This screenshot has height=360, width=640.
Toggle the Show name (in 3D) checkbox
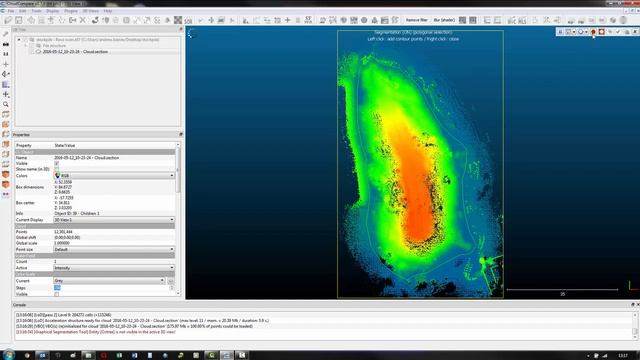[57, 169]
